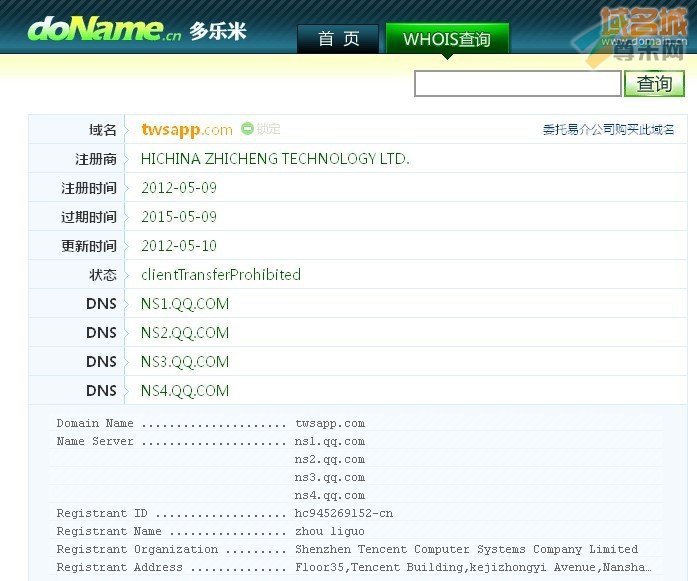
Task: Select update date 2012-05-10
Action: [x=179, y=245]
